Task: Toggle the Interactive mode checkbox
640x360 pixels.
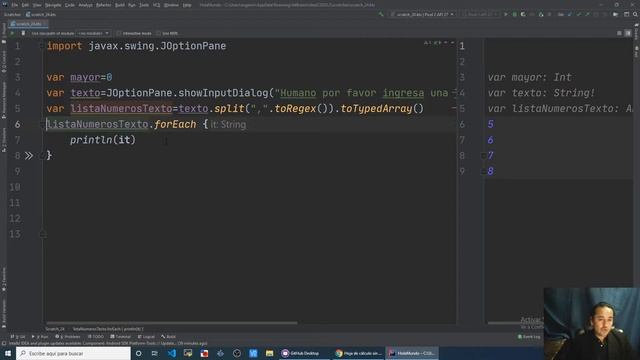Action: click(119, 33)
